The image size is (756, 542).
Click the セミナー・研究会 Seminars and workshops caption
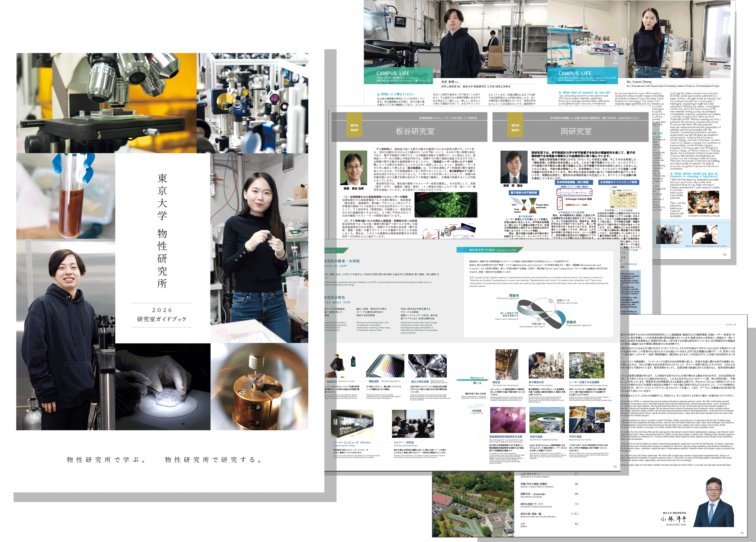click(x=406, y=444)
